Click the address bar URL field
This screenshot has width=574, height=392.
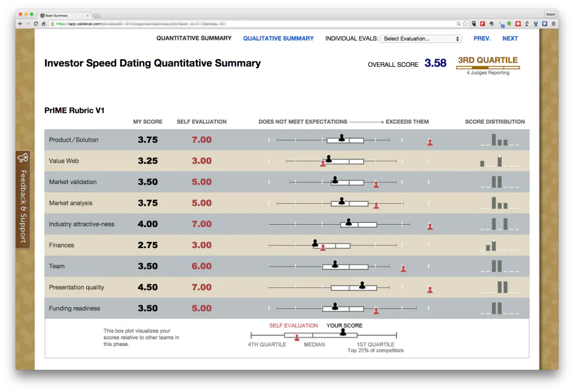252,24
